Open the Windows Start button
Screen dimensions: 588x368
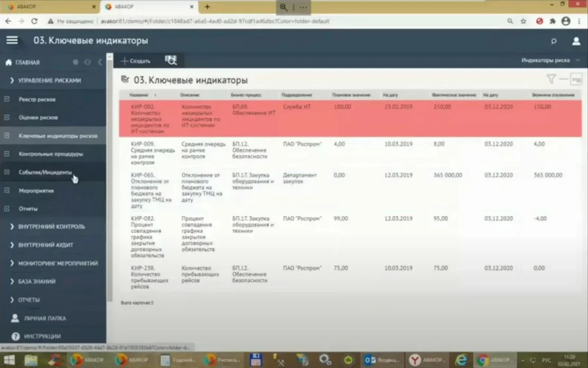click(x=9, y=360)
